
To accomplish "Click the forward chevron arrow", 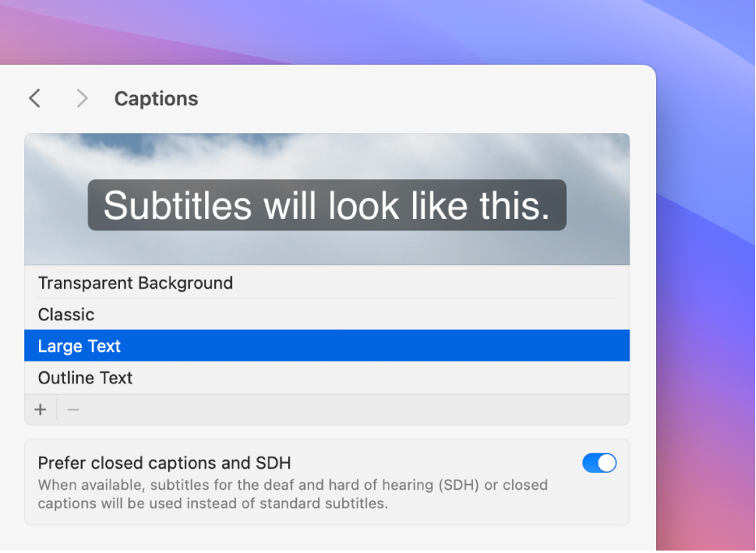I will (82, 99).
